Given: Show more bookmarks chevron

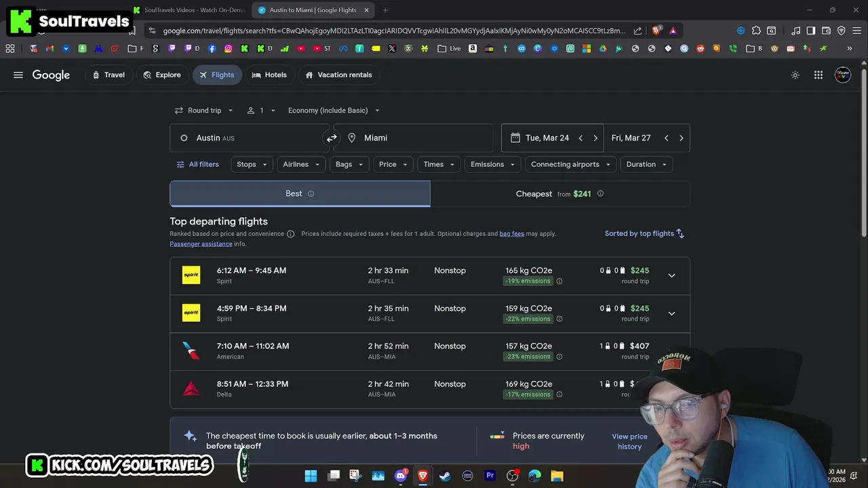Looking at the screenshot, I should click(x=849, y=49).
